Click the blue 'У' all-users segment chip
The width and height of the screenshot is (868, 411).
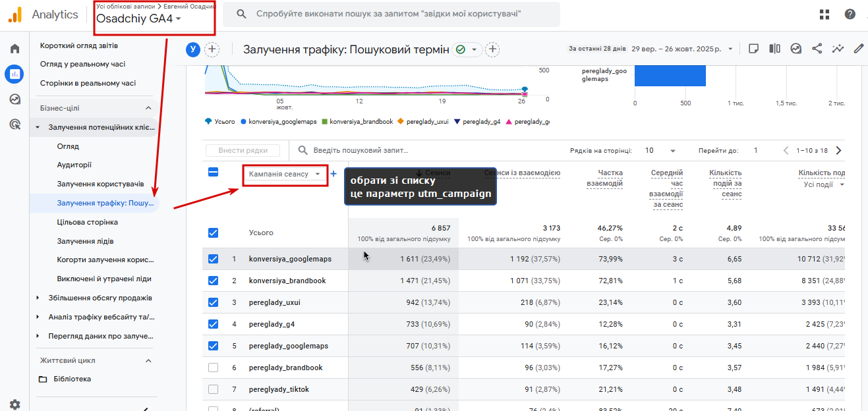click(x=193, y=49)
